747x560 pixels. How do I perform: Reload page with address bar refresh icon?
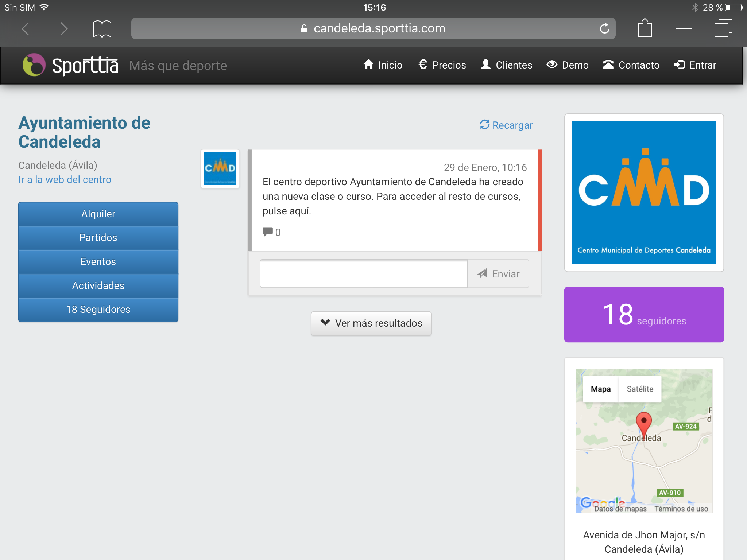604,28
